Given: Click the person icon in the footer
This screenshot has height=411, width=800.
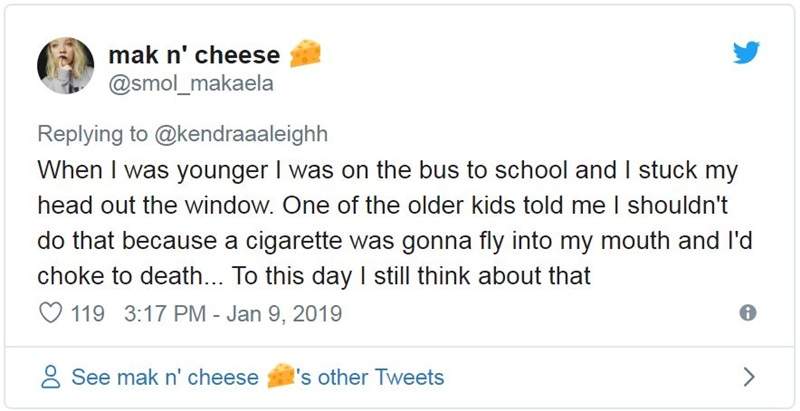Looking at the screenshot, I should [x=52, y=378].
